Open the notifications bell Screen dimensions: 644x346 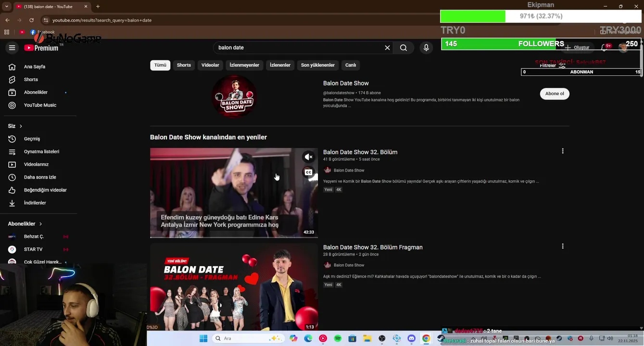coord(605,48)
